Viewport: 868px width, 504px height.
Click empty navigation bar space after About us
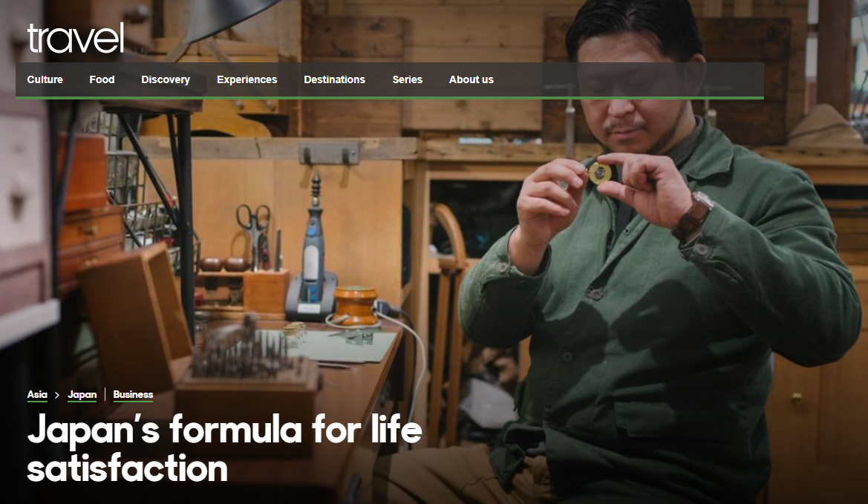(x=628, y=79)
